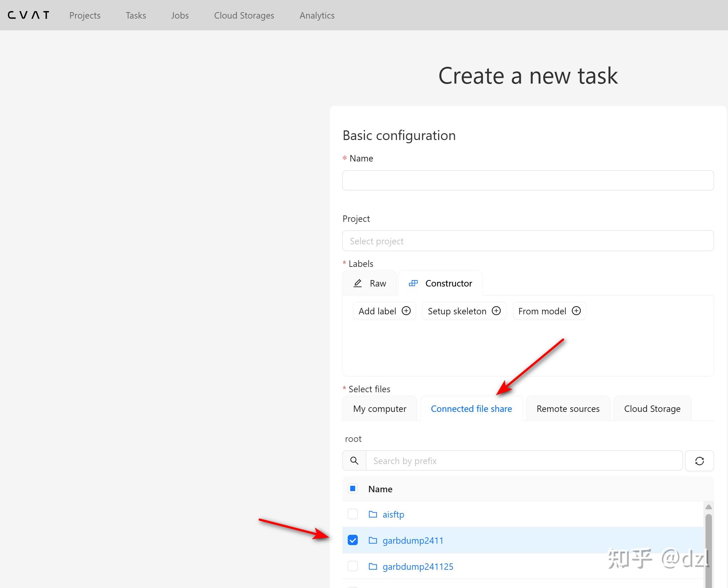The height and width of the screenshot is (588, 728).
Task: Click the refresh file list icon
Action: (699, 461)
